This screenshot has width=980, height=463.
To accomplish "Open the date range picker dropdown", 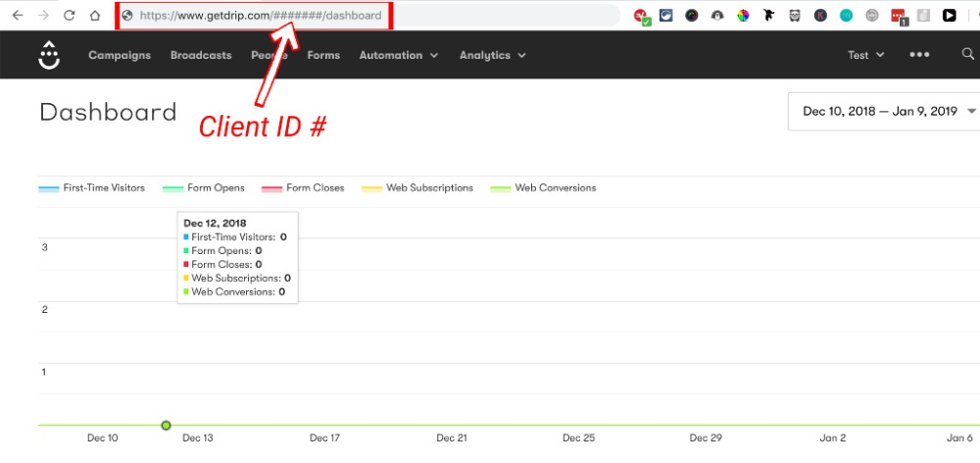I will (x=888, y=111).
